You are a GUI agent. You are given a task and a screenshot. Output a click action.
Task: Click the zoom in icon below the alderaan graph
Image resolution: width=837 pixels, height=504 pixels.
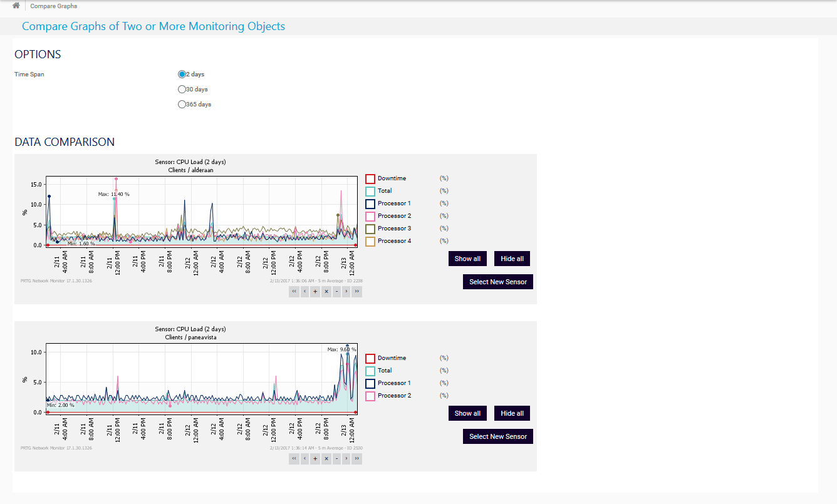pos(315,291)
